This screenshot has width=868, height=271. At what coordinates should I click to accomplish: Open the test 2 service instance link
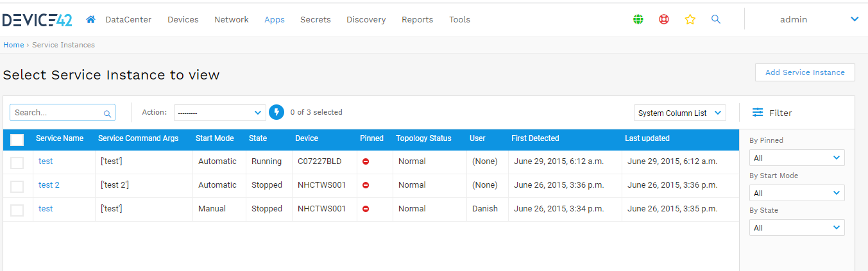49,185
